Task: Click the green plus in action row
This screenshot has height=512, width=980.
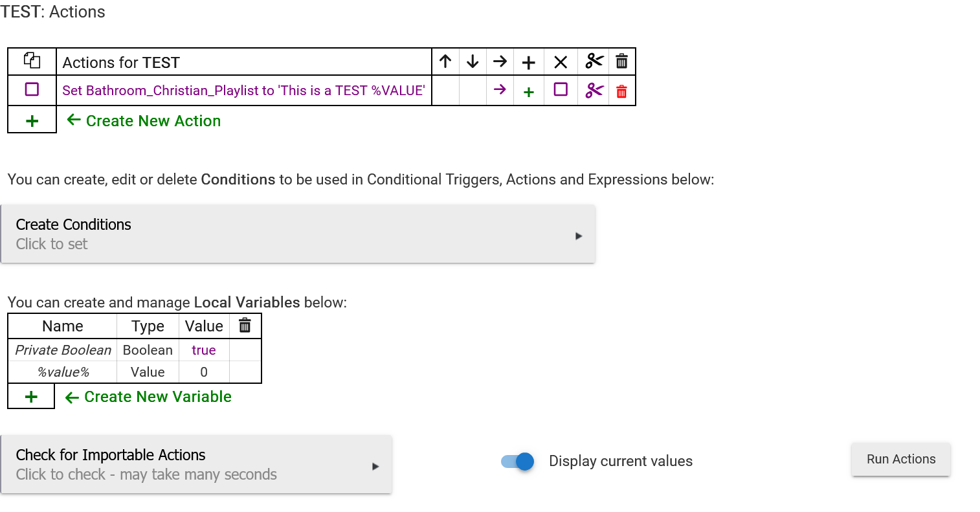Action: [x=529, y=91]
